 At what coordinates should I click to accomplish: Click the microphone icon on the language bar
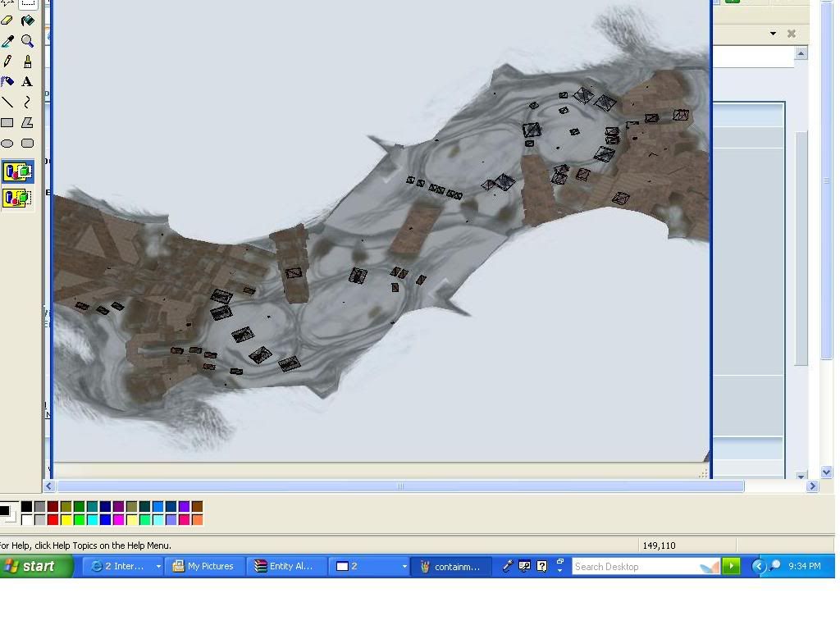coord(507,566)
